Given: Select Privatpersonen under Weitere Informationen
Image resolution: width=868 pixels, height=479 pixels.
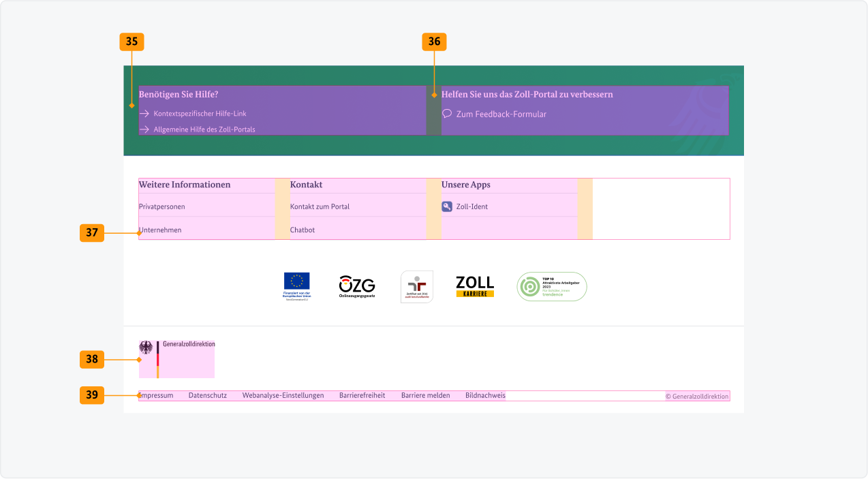Looking at the screenshot, I should pos(162,206).
